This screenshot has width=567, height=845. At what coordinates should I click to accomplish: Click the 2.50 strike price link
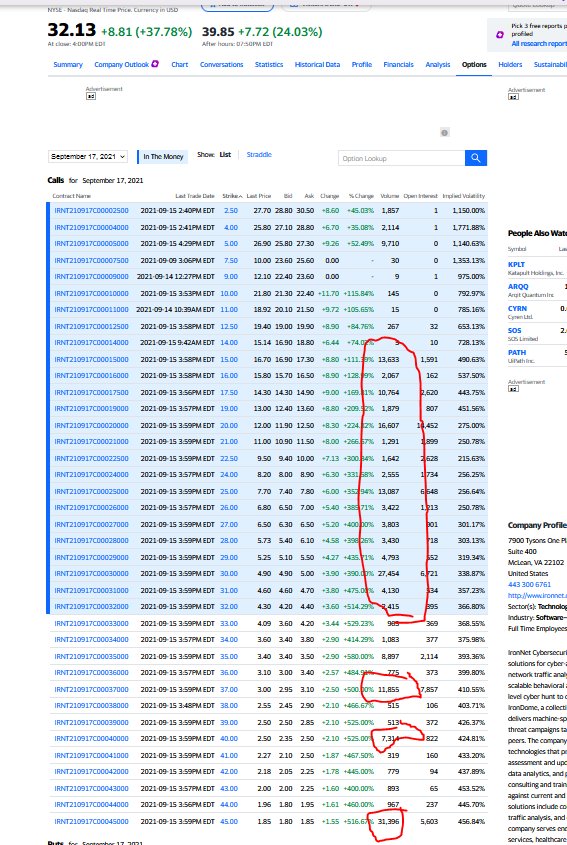click(x=231, y=211)
